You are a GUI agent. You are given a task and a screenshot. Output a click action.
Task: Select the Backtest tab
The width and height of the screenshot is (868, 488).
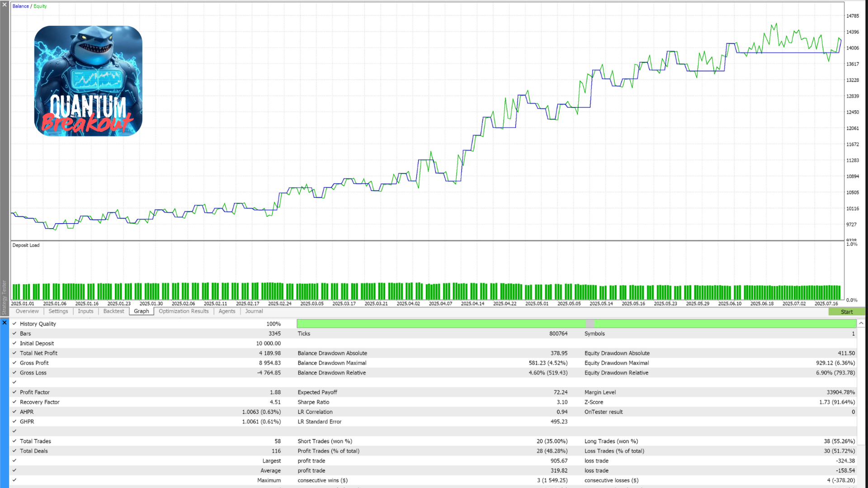(x=113, y=311)
